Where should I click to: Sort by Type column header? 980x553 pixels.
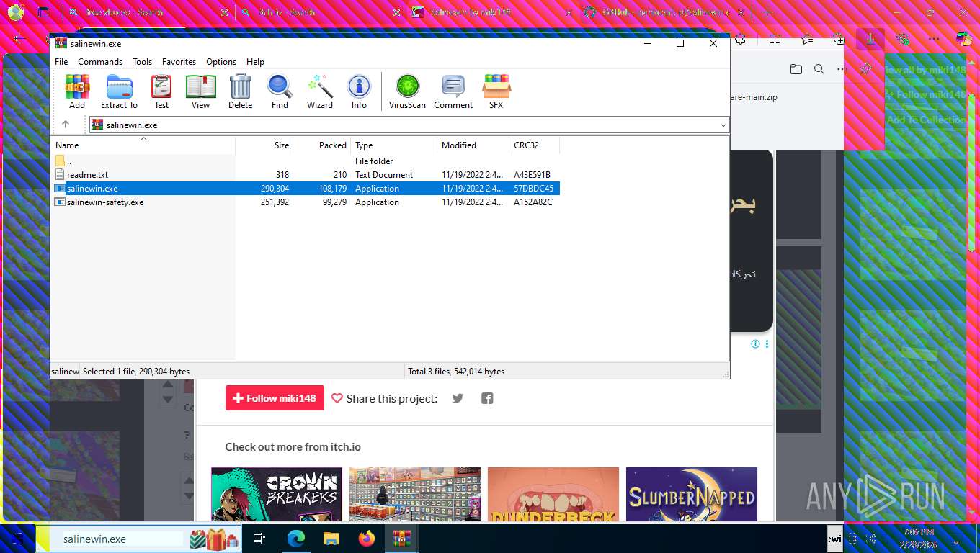(394, 145)
